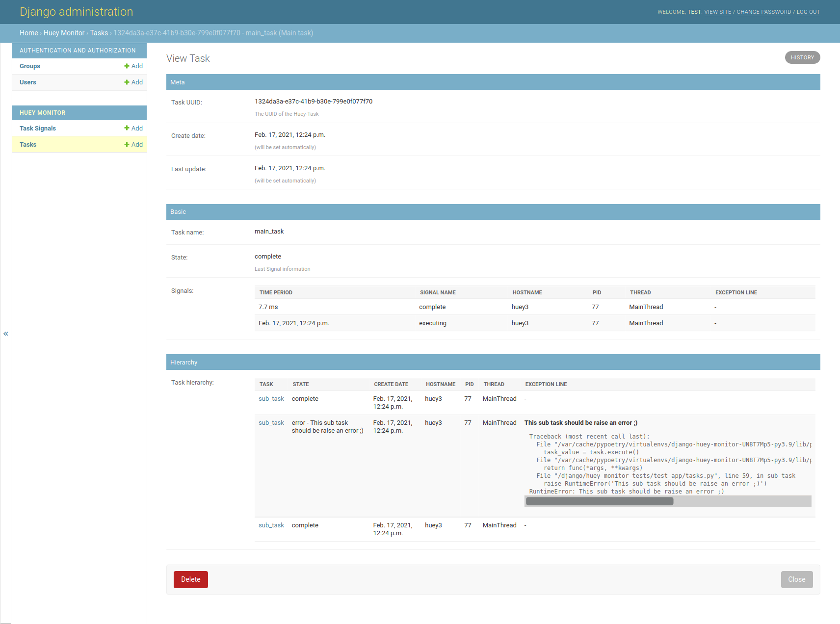This screenshot has width=840, height=624.
Task: Click the Close button
Action: pos(796,579)
